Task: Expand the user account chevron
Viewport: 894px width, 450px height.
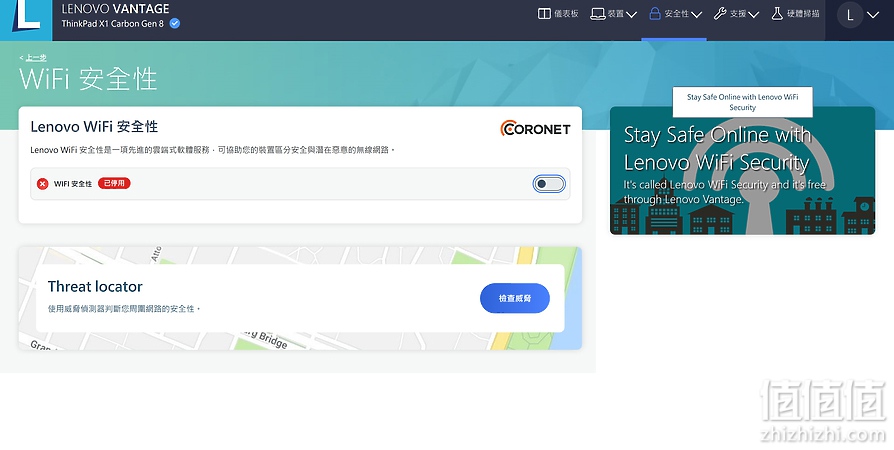Action: (x=873, y=15)
